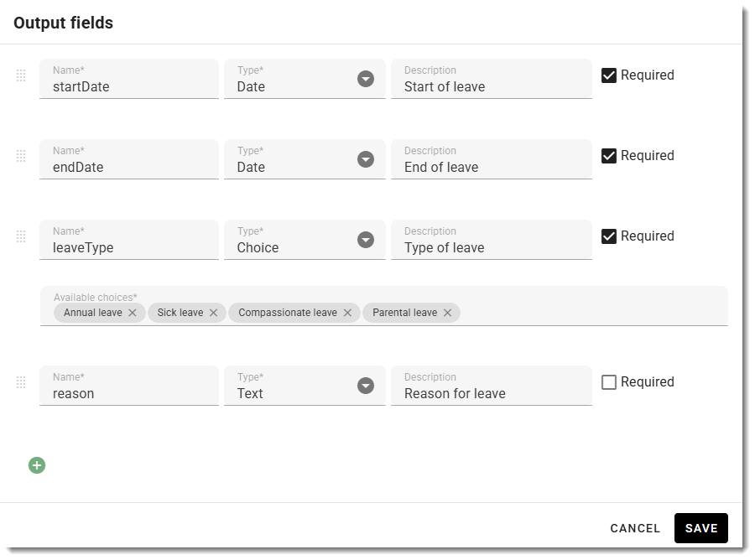
Task: Delete the Compassionate leave chip
Action: pyautogui.click(x=347, y=313)
